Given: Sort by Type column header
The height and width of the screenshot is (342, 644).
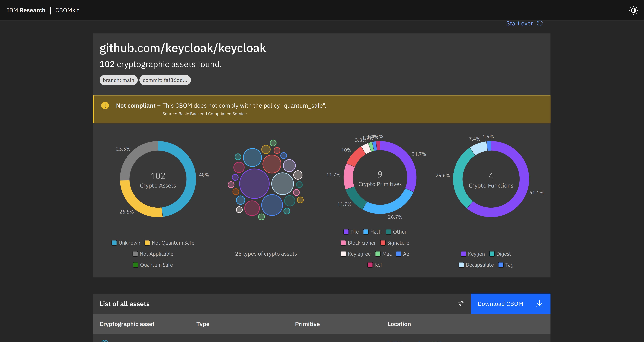Looking at the screenshot, I should click(x=203, y=324).
